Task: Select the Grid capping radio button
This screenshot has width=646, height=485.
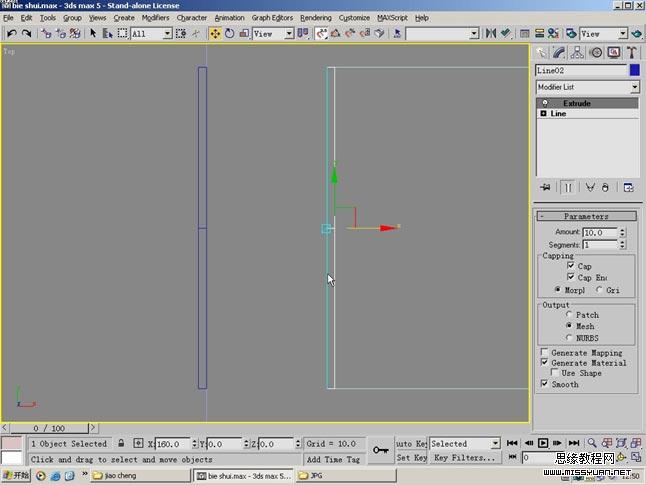Action: click(x=599, y=289)
